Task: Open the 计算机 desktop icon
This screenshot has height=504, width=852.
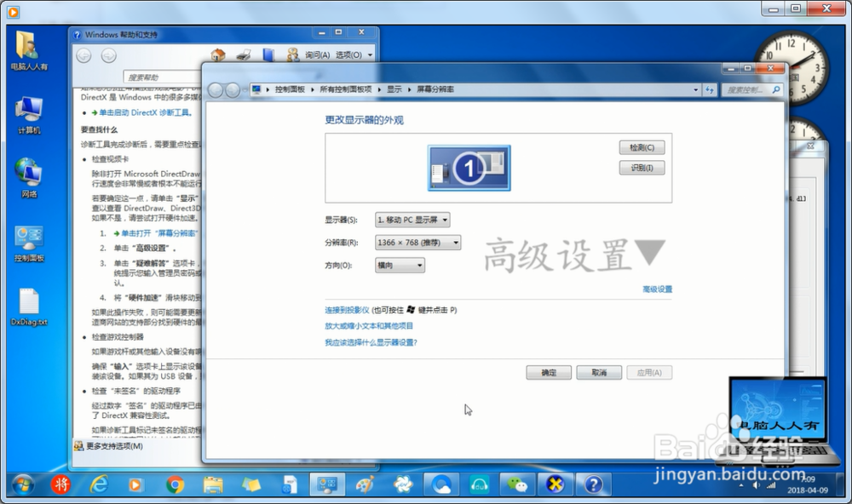Action: 29,115
